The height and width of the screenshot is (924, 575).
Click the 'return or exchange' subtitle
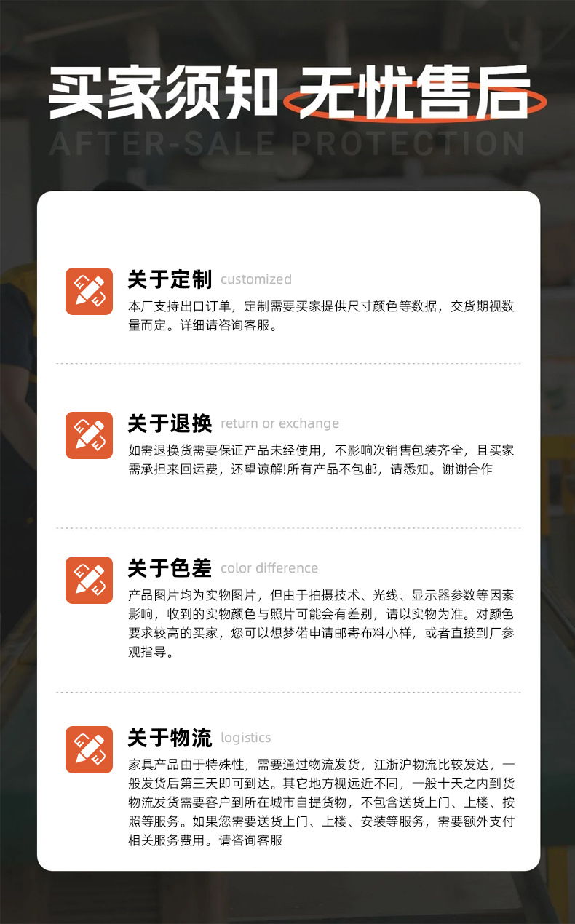280,423
